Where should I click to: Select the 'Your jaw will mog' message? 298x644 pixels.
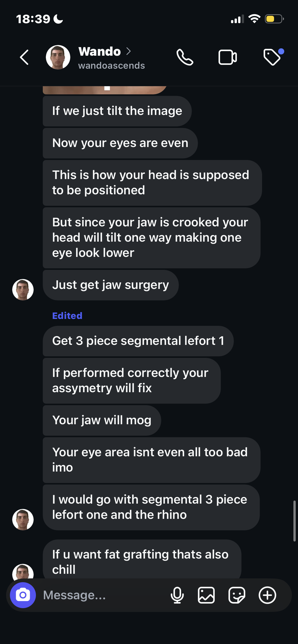coord(102,420)
